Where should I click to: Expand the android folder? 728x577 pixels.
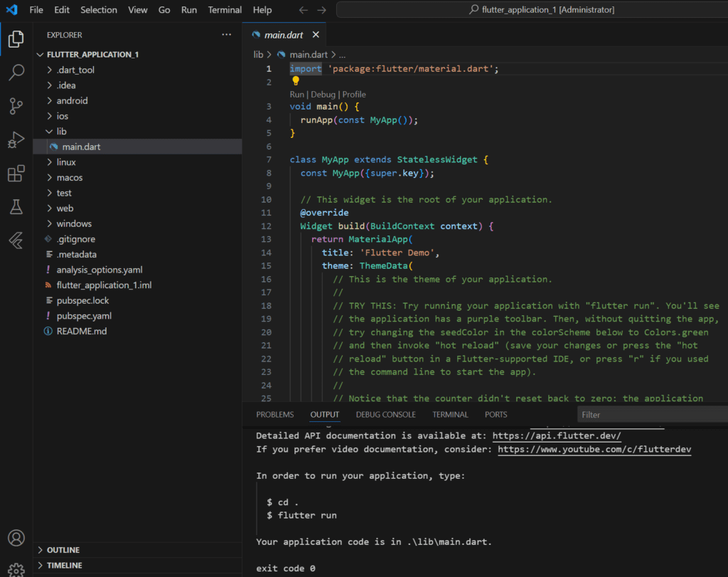(72, 100)
